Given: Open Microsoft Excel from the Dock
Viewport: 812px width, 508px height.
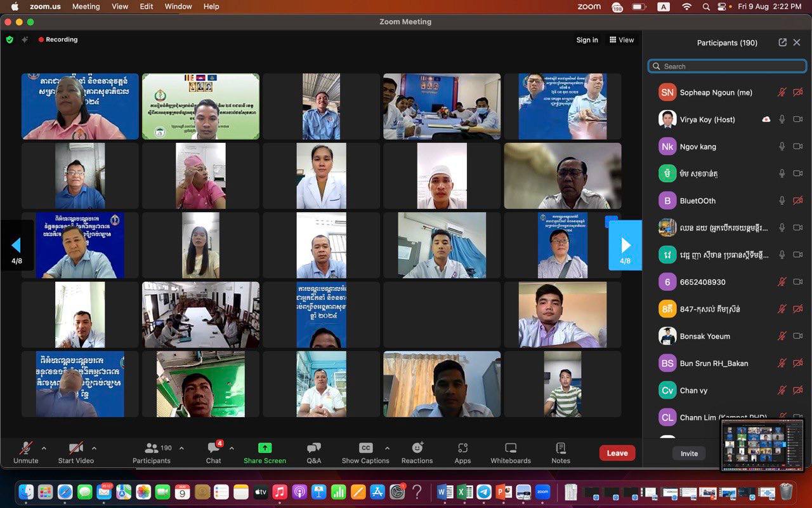Looking at the screenshot, I should pos(464,491).
